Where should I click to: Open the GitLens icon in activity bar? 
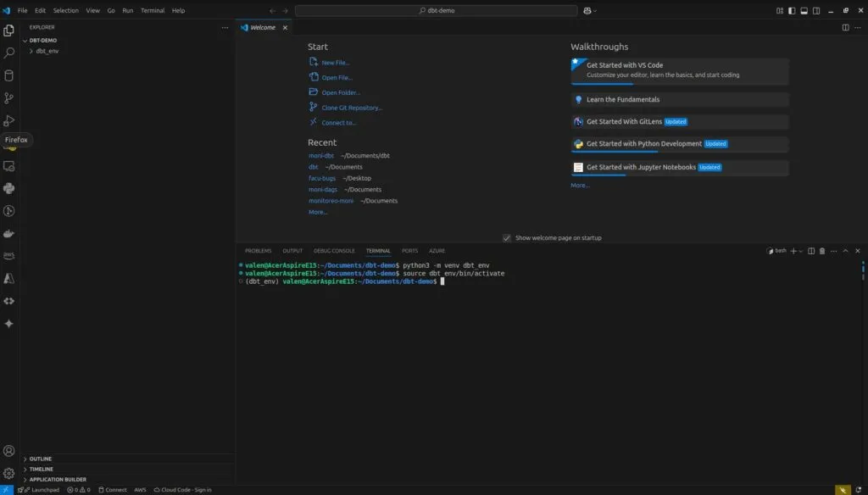point(8,211)
